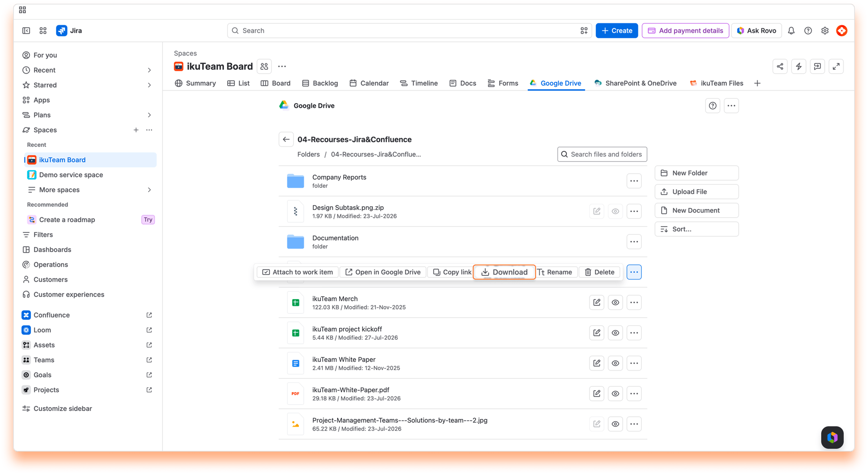This screenshot has height=474, width=868.
Task: Click the blue Create button
Action: pyautogui.click(x=616, y=31)
